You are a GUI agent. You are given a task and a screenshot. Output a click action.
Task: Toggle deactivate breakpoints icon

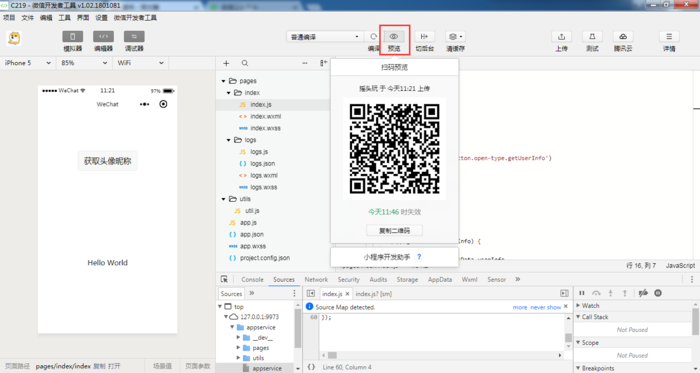tap(643, 293)
